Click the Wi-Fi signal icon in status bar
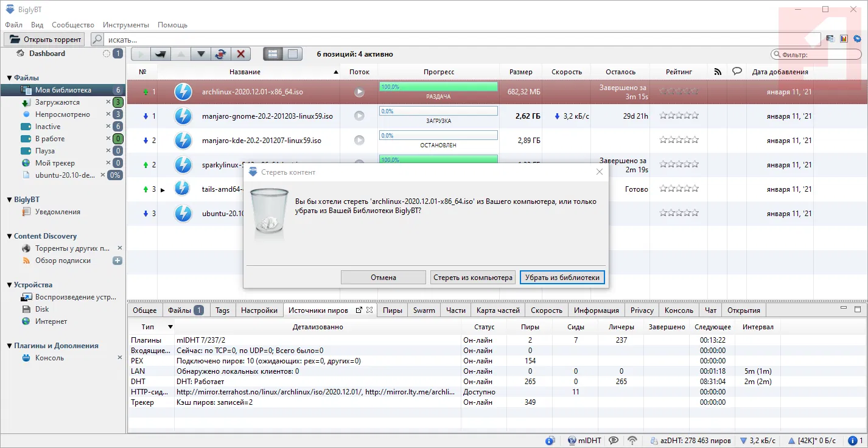Viewport: 868px width, 448px height. point(632,441)
